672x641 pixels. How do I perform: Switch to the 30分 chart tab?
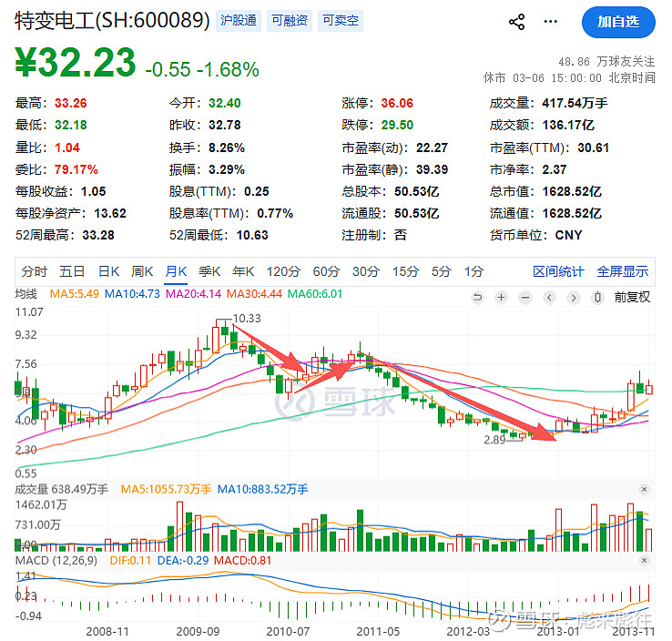click(x=365, y=271)
